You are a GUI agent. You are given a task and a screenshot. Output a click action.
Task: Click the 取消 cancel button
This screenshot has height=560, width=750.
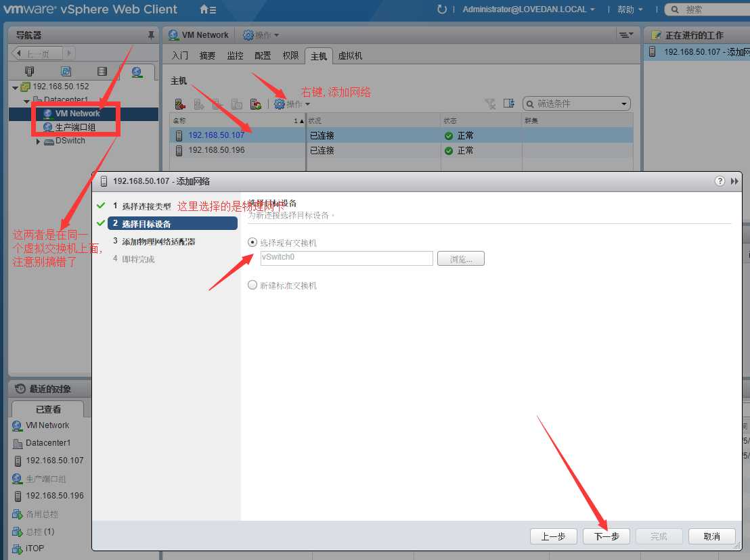711,536
